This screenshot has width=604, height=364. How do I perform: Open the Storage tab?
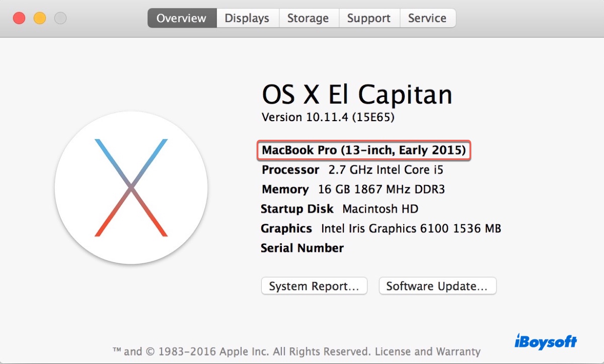tap(308, 18)
